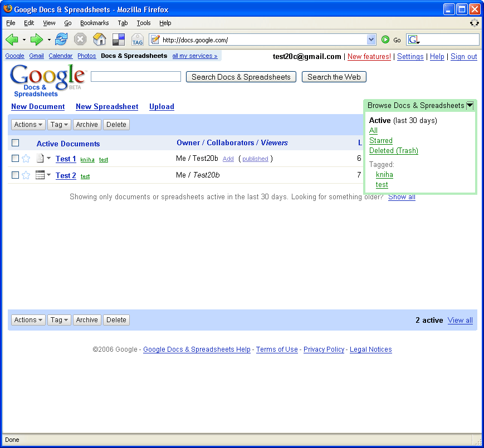
Task: Click the document icon beside Test 1
Action: (40, 158)
